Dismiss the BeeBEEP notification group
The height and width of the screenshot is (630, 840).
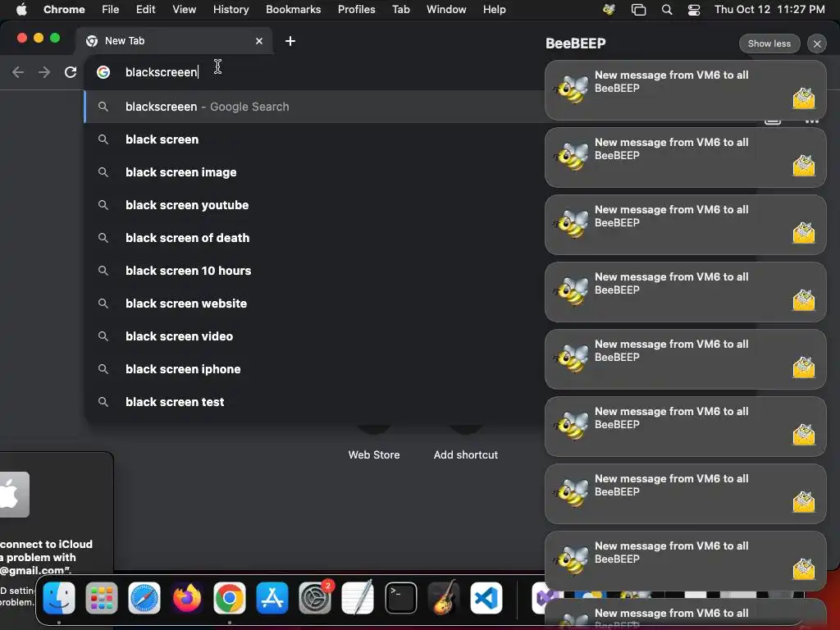click(x=817, y=44)
